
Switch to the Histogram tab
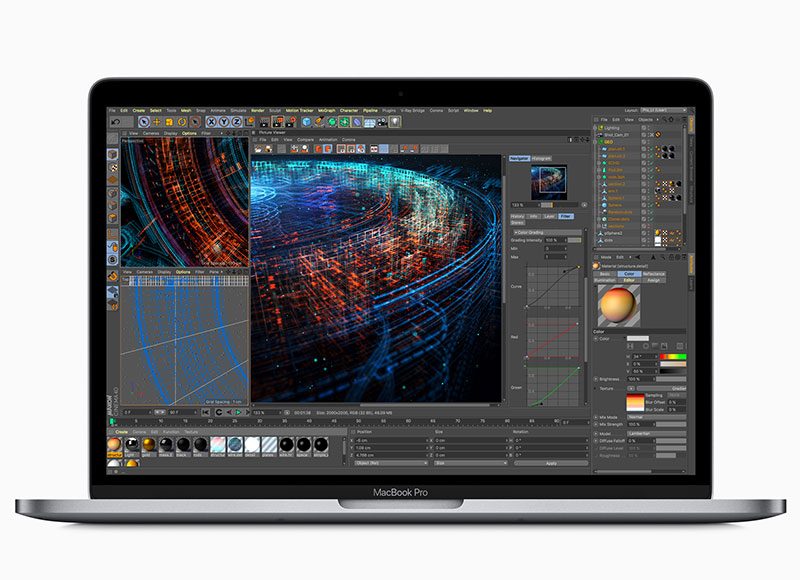click(541, 158)
